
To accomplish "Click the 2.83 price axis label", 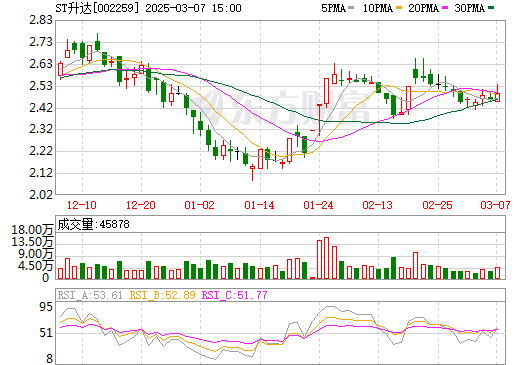I will tap(41, 20).
